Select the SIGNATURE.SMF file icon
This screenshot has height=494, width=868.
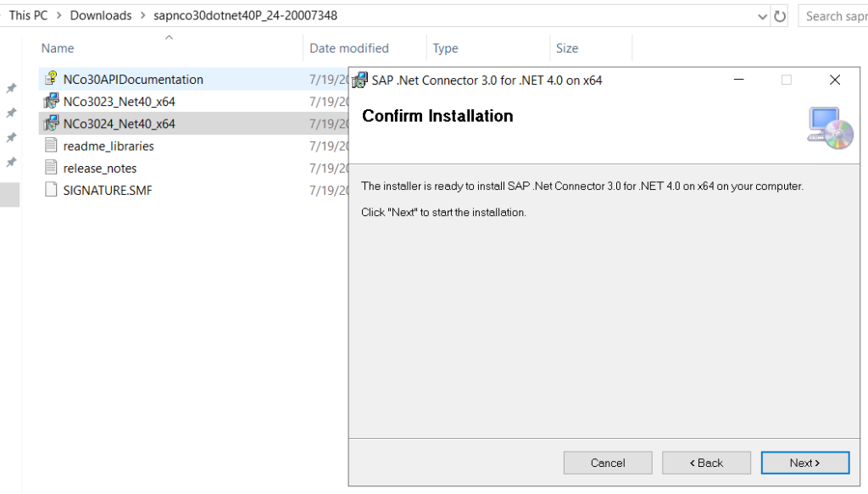click(x=51, y=190)
